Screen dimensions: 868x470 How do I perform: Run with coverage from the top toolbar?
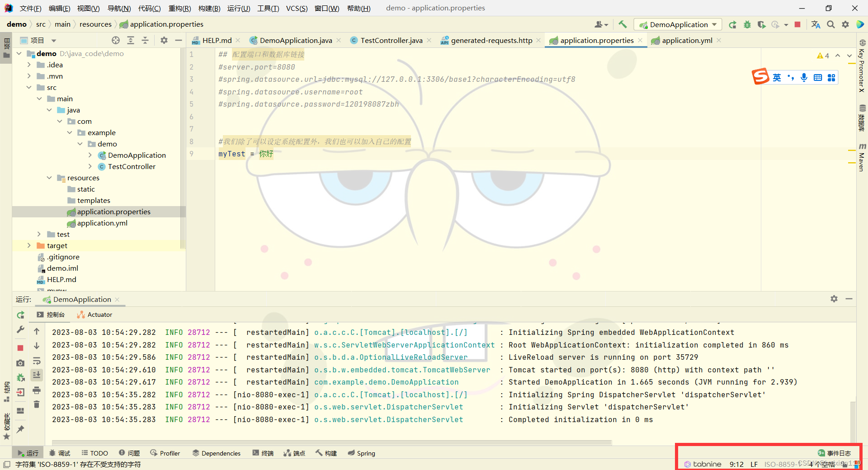[x=762, y=24]
